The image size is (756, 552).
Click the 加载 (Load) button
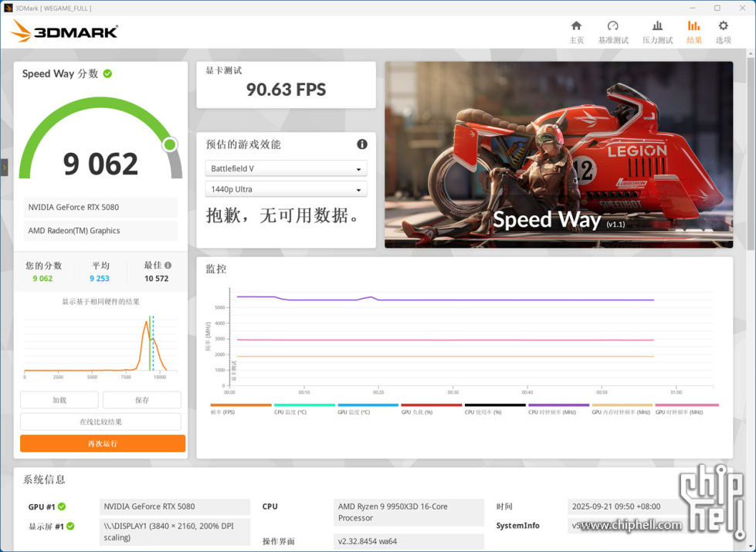pyautogui.click(x=59, y=400)
